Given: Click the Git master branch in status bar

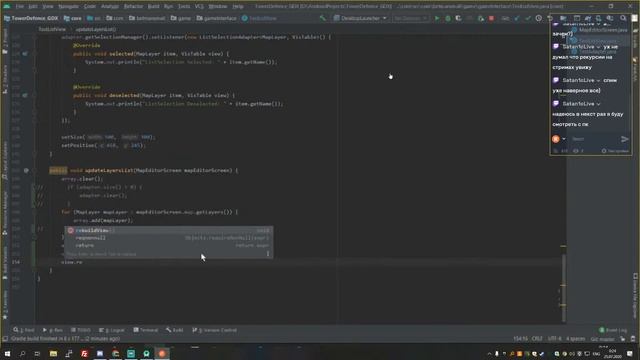Looking at the screenshot, I should coord(602,339).
